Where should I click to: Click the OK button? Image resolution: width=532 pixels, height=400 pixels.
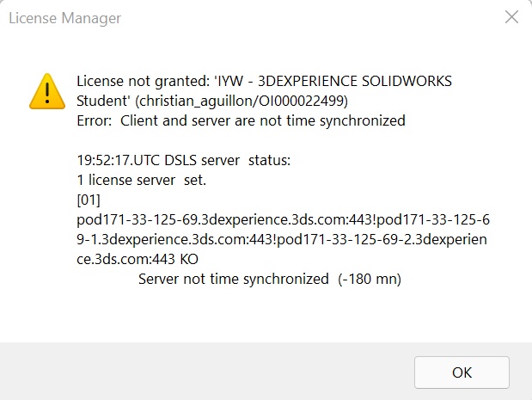coord(462,372)
